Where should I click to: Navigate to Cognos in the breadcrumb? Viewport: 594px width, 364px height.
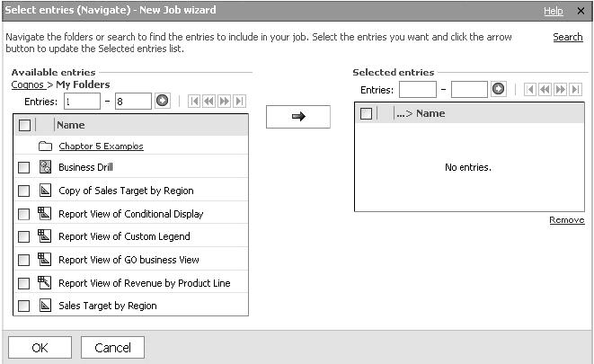point(27,84)
